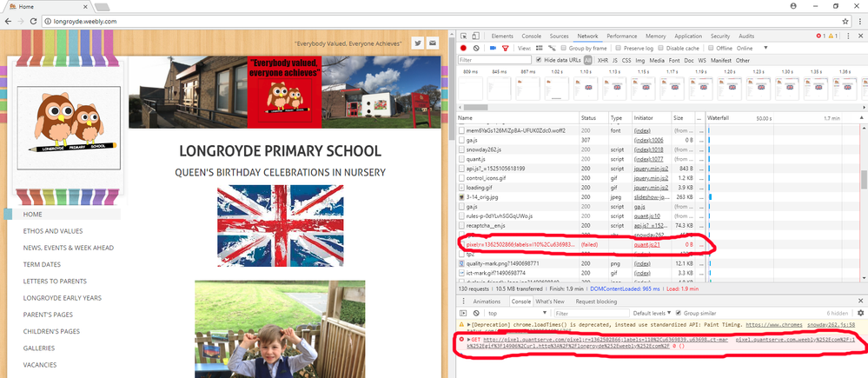Open the Request blocking drawer tab

click(596, 302)
